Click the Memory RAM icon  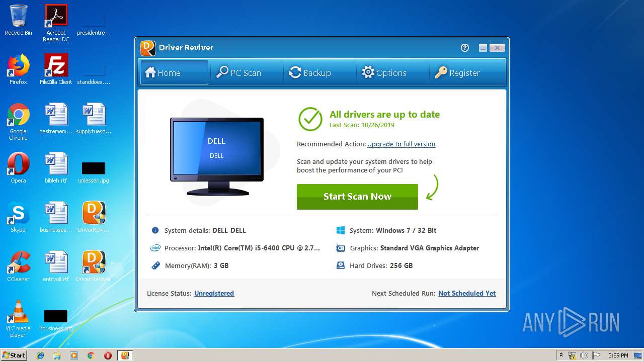[155, 265]
